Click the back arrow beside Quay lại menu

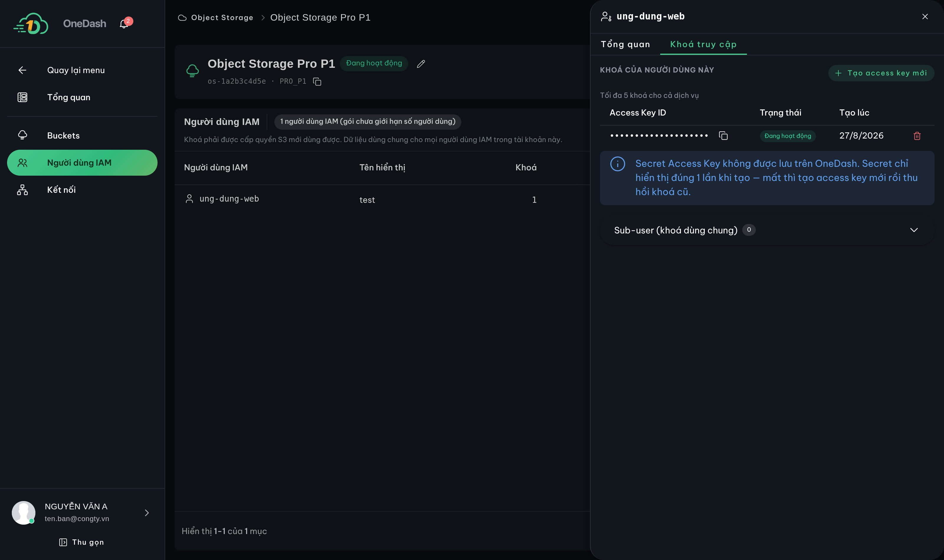pos(22,70)
